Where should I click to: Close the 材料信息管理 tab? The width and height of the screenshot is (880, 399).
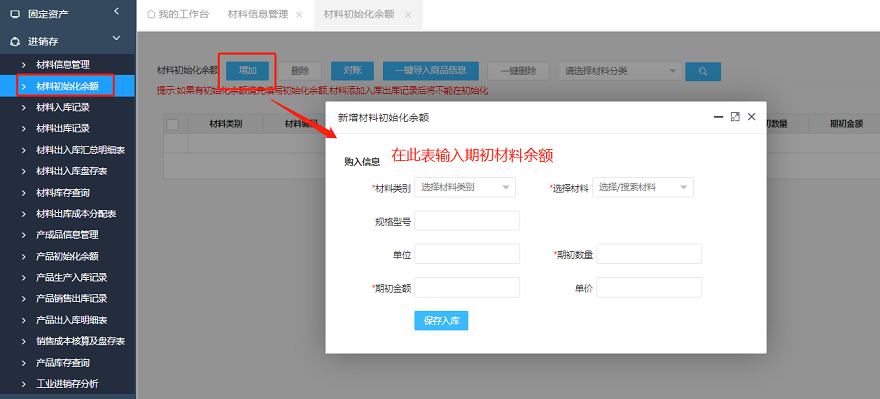(x=300, y=15)
